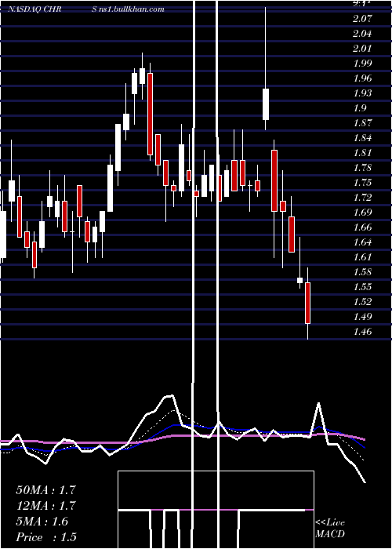Image resolution: width=392 pixels, height=549 pixels.
Task: Click the 1.75 price axis label
Action: (362, 183)
